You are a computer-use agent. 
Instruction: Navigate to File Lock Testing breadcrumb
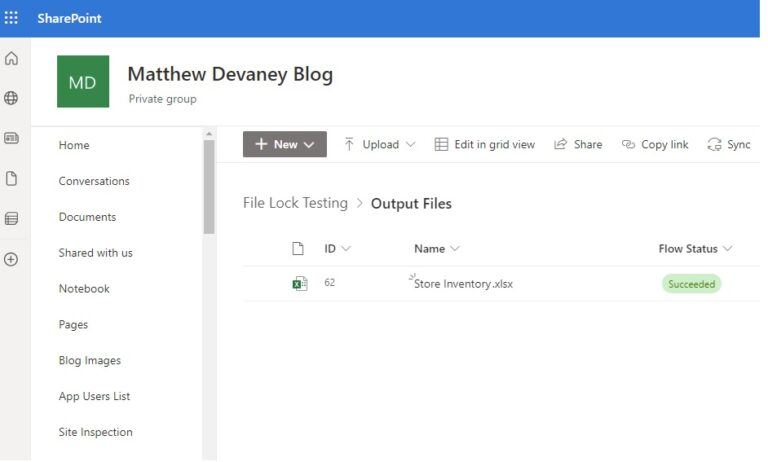(x=295, y=203)
